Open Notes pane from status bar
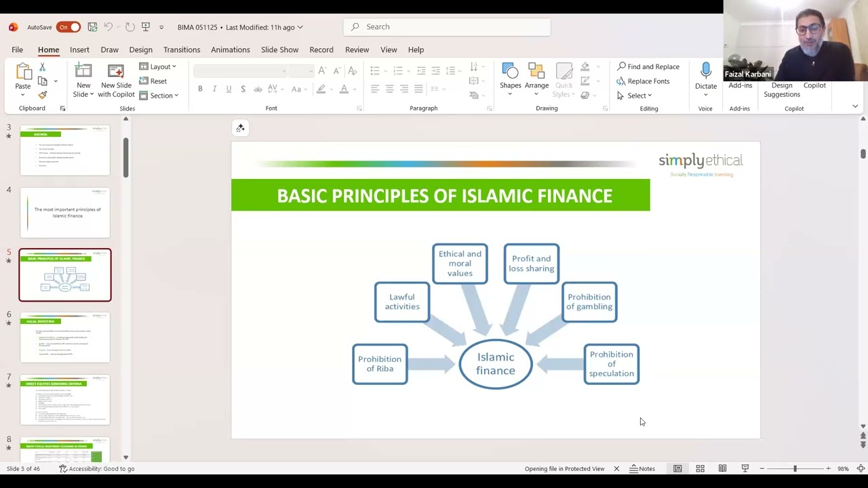 [642, 468]
